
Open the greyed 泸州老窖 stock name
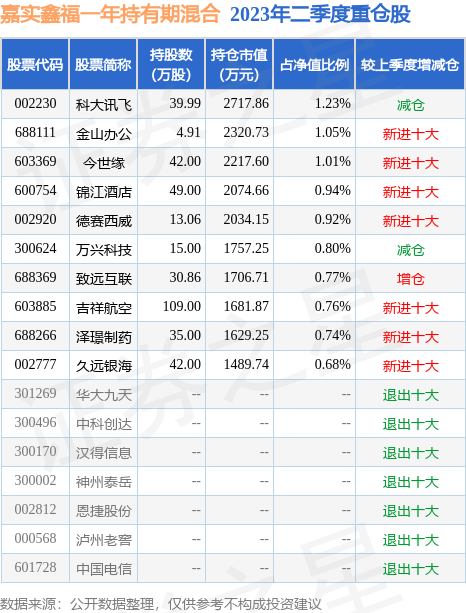click(104, 540)
